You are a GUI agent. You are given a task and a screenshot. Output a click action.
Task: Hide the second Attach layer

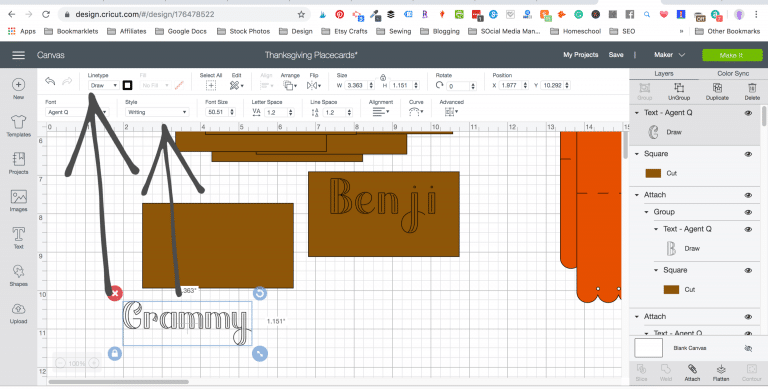pos(748,316)
